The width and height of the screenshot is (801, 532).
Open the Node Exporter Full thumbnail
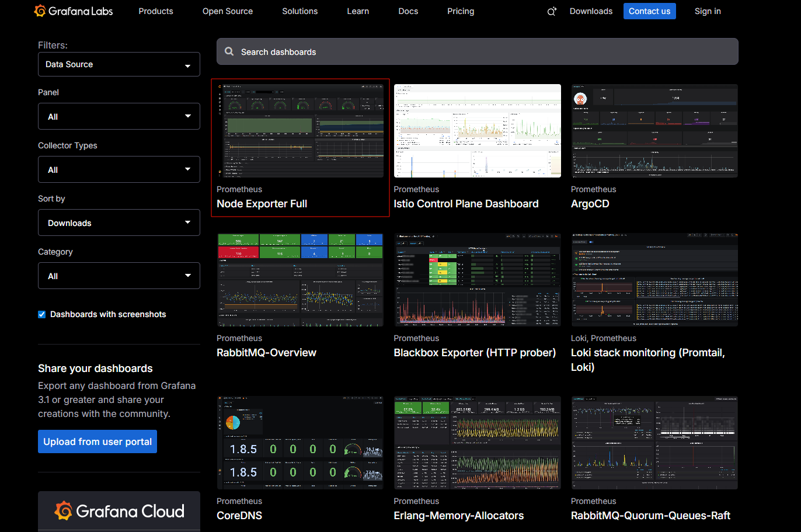tap(300, 131)
